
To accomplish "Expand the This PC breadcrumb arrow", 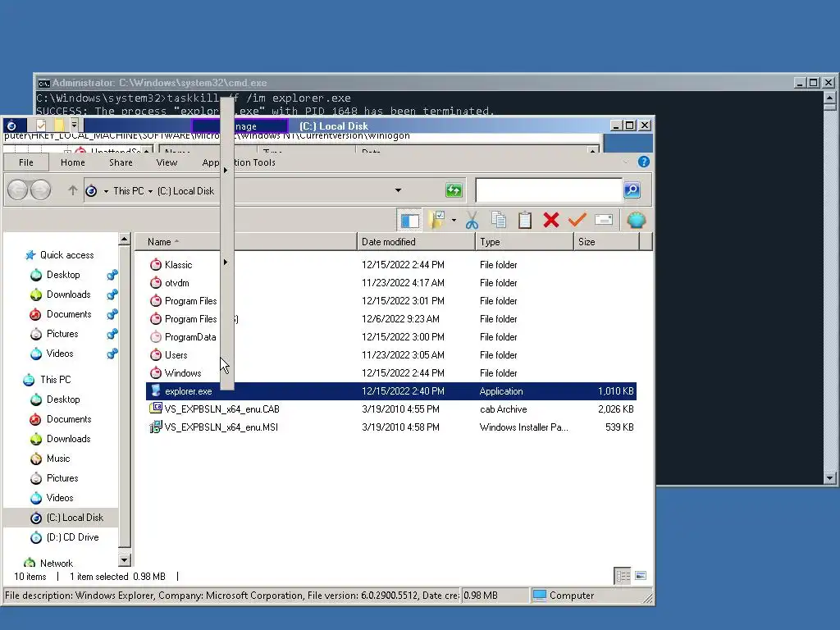I will click(x=150, y=191).
